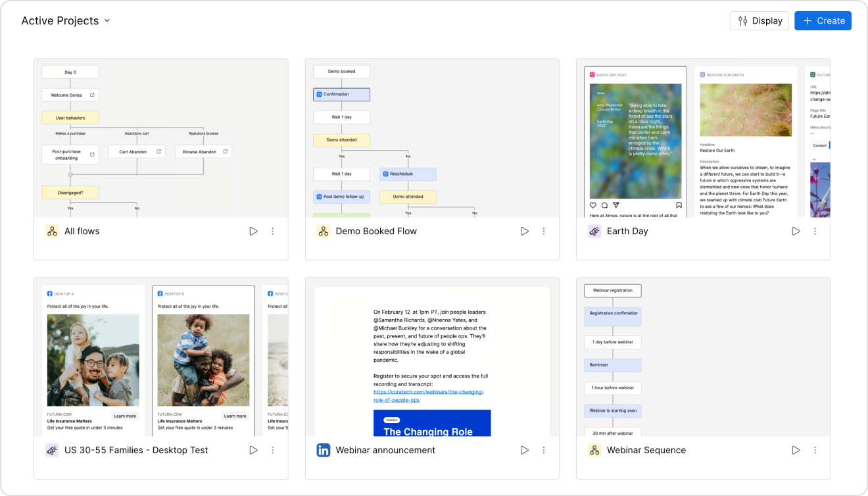Screen dimensions: 868x496
Task: Select the Webinar is starting soon node
Action: tap(612, 410)
